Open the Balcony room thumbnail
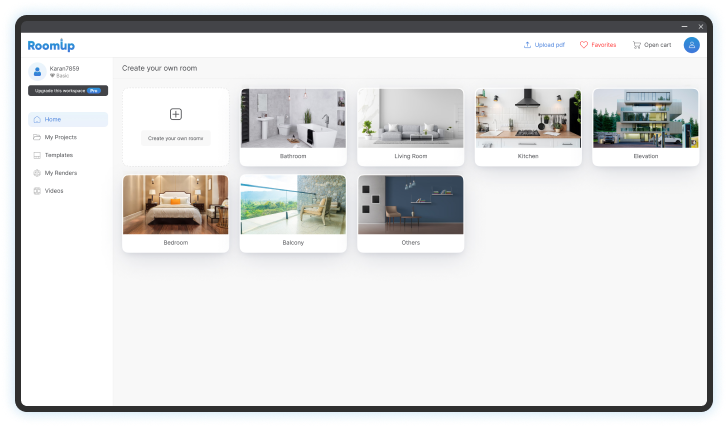 point(293,206)
